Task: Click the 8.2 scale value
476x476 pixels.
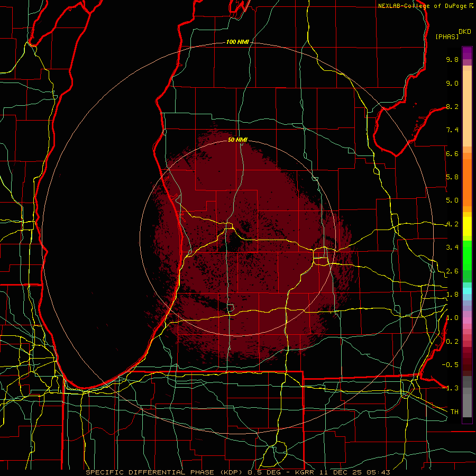Action: [x=452, y=106]
